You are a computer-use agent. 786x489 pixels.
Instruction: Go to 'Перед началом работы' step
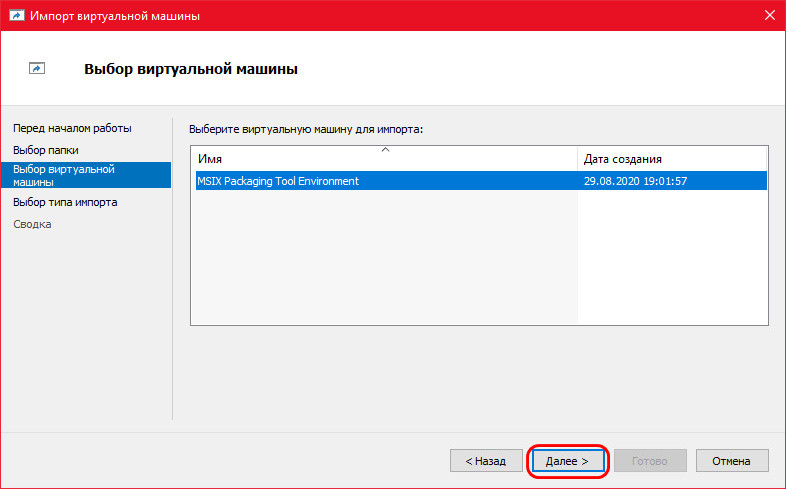72,128
